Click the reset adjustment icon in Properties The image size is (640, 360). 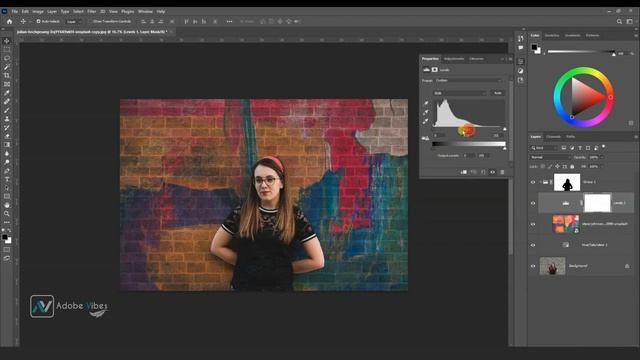pos(483,172)
